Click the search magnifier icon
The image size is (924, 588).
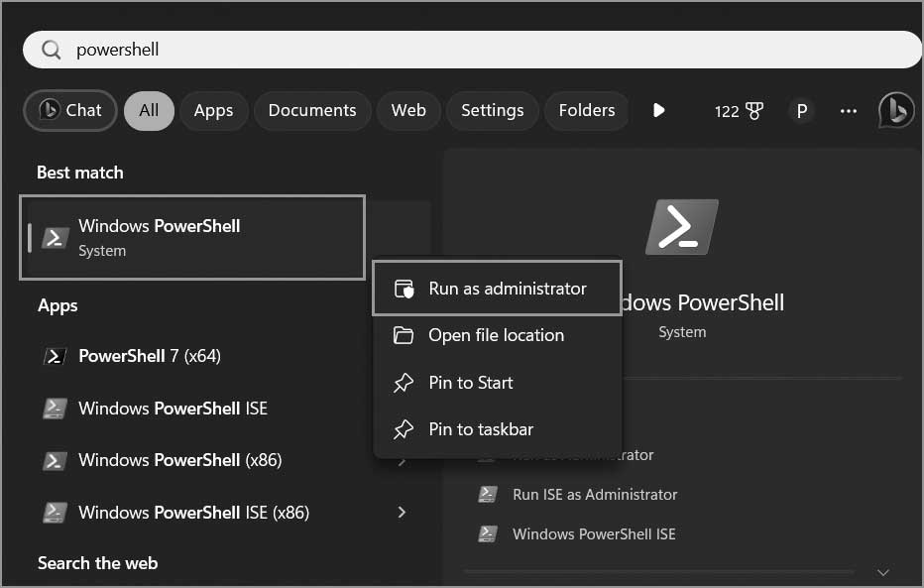(x=52, y=51)
